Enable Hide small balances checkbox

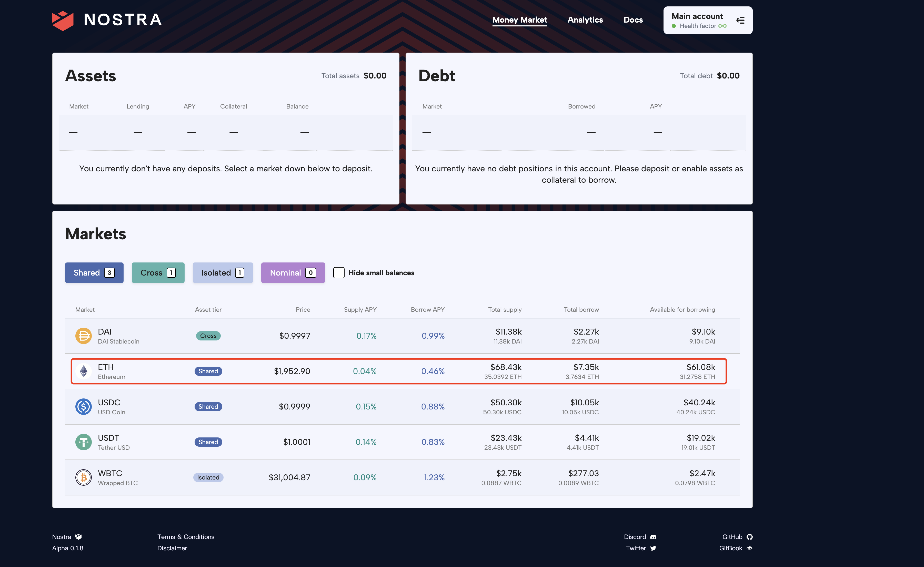(x=339, y=273)
